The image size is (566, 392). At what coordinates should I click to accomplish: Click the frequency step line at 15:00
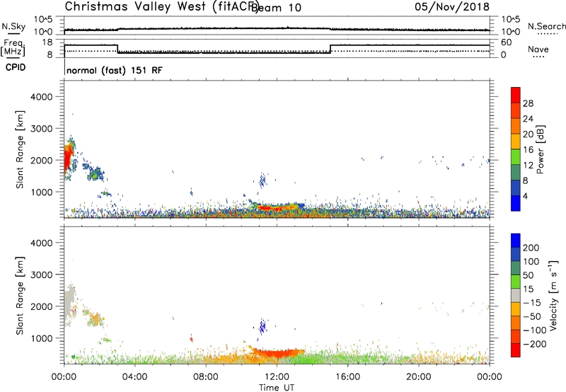click(330, 49)
